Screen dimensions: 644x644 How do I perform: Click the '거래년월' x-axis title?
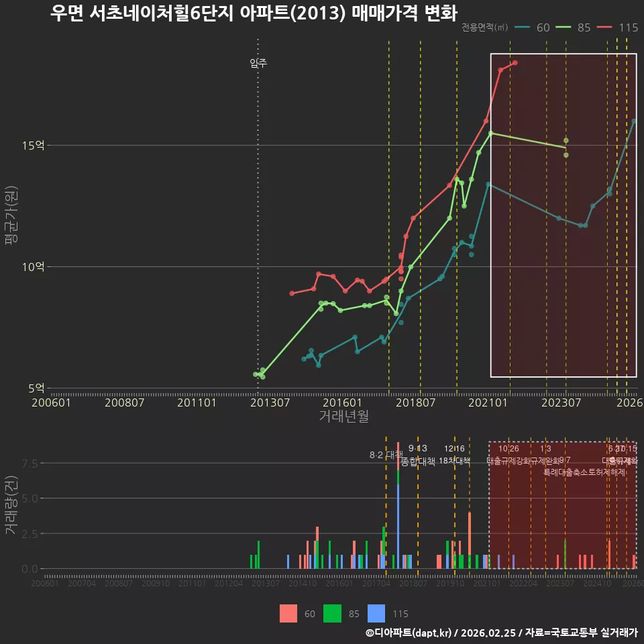click(343, 416)
